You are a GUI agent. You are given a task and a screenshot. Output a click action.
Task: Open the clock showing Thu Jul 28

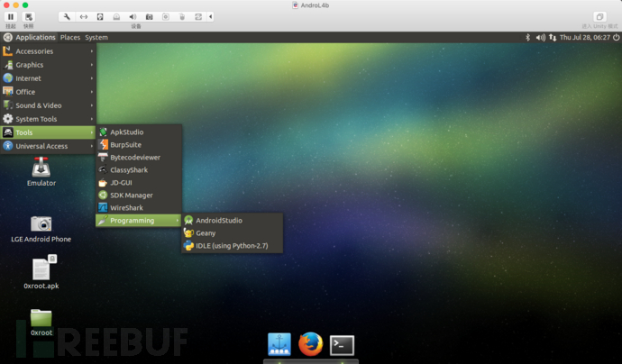[585, 37]
